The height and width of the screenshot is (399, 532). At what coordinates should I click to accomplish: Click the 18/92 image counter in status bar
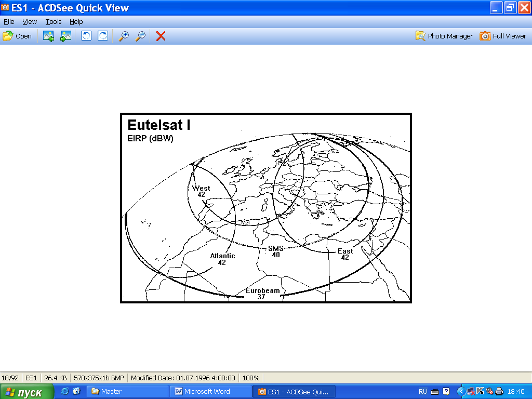[10, 378]
